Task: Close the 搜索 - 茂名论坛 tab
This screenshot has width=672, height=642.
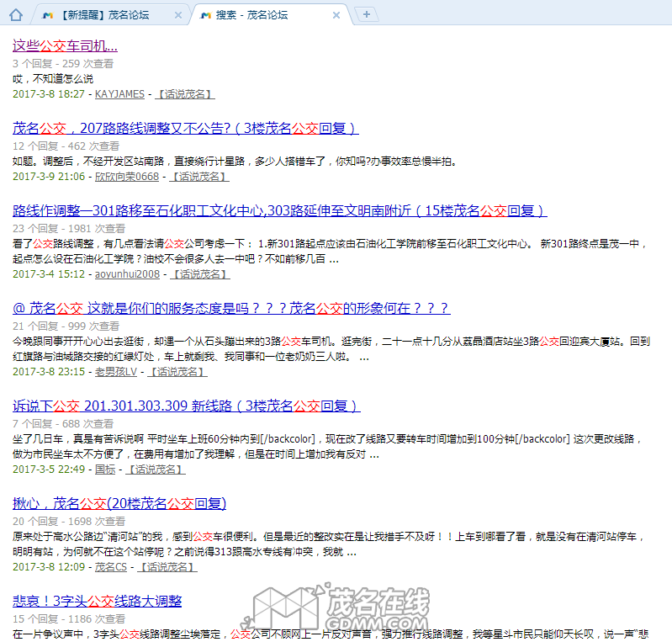Action: 336,15
